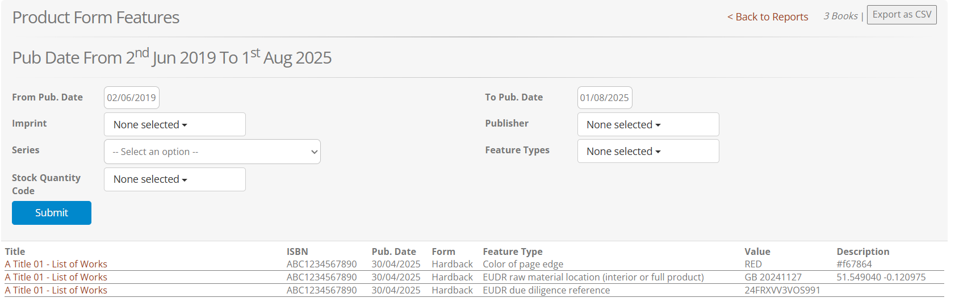Screen dimensions: 980x306
Task: Open the Stock Quantity Code dropdown
Action: tap(175, 179)
